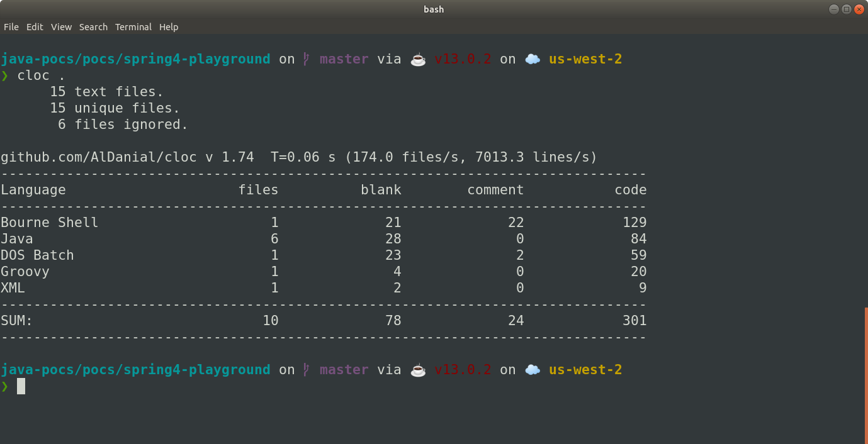This screenshot has width=868, height=444.
Task: Click the SUM blank total 78
Action: tap(393, 321)
